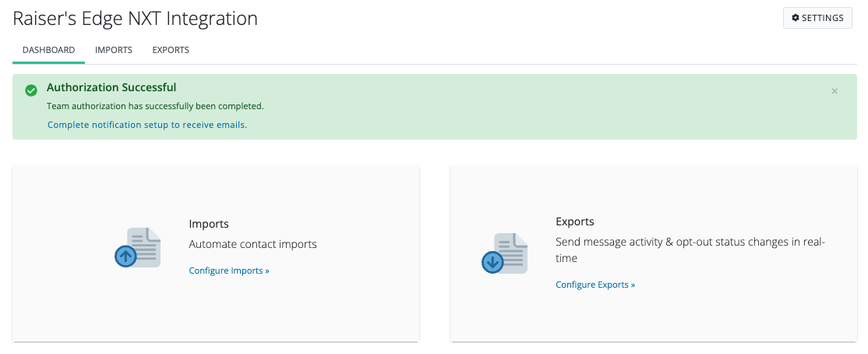Open the Imports tab
868x354 pixels.
[114, 50]
